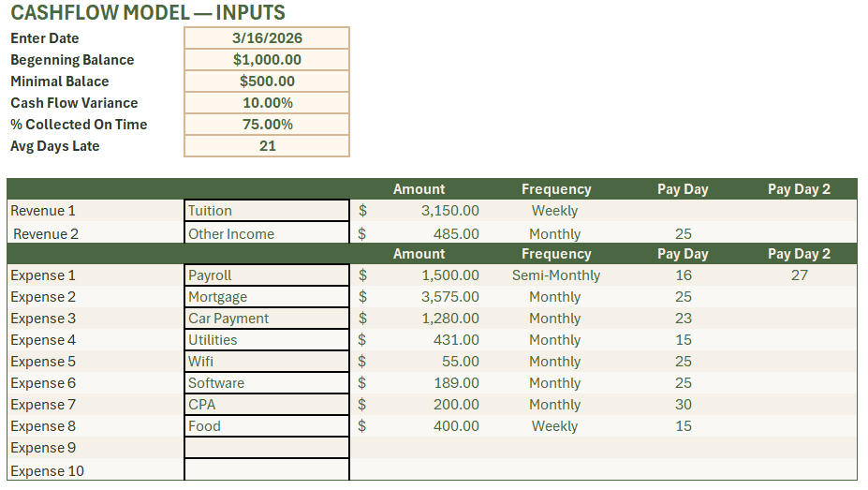Image resolution: width=868 pixels, height=490 pixels.
Task: Click the revenue table Amount header
Action: click(419, 189)
